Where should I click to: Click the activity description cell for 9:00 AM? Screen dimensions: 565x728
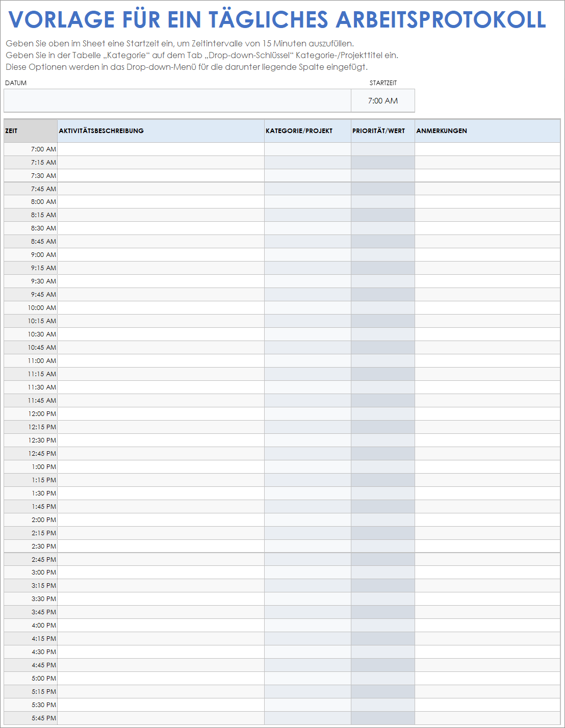coord(161,255)
